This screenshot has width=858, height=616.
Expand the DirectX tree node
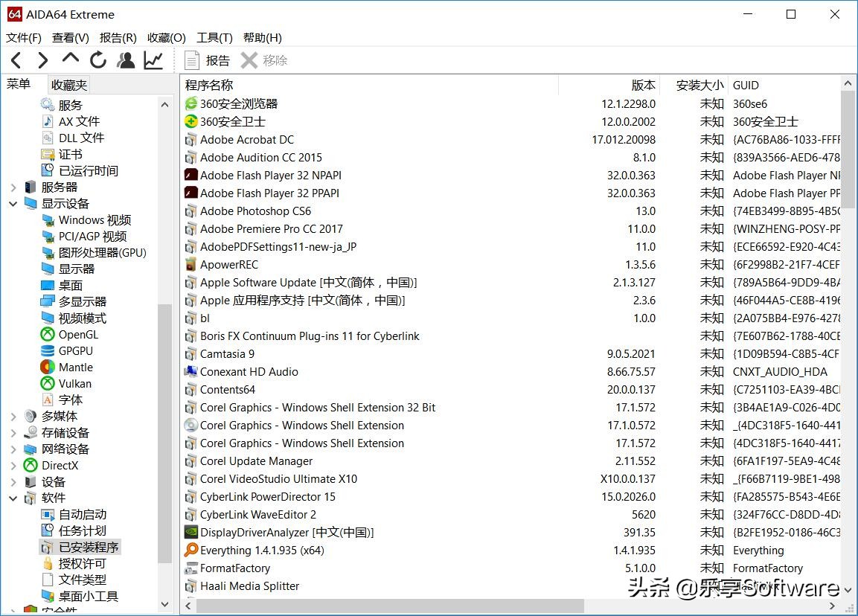point(13,466)
